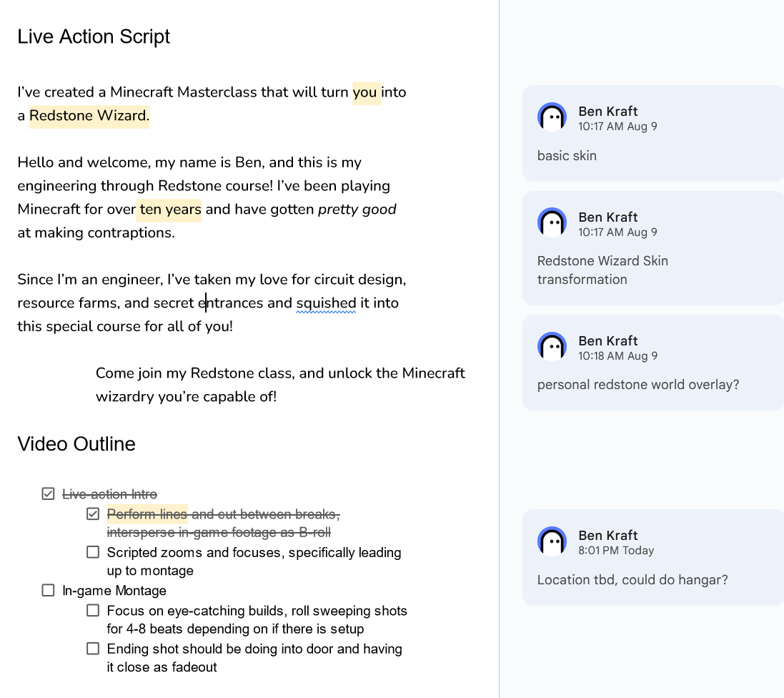Check off 'Focus on eye-catching builds' item
This screenshot has height=698, width=784.
pos(93,610)
